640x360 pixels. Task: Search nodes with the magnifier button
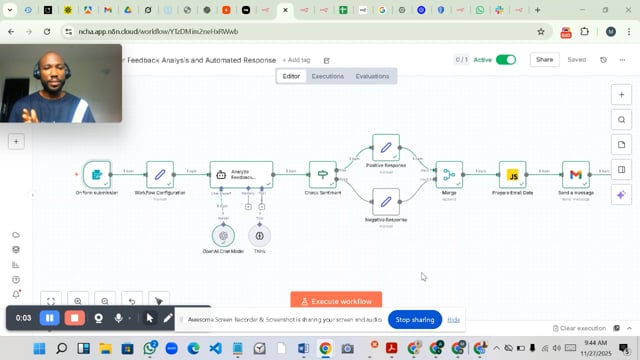click(621, 120)
